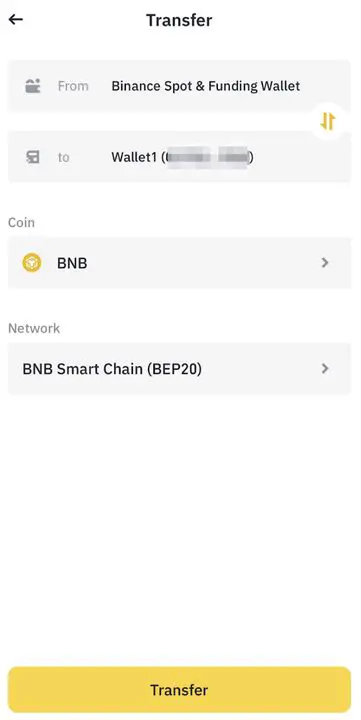Screen dimensions: 361x720
Task: Go back using the left arrow
Action: pos(16,19)
